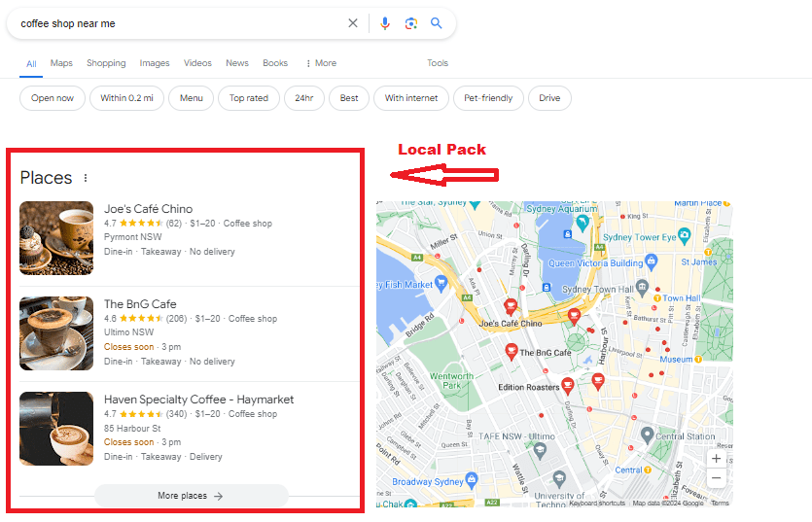Apply the Top rated filter chip
812x522 pixels.
tap(249, 98)
